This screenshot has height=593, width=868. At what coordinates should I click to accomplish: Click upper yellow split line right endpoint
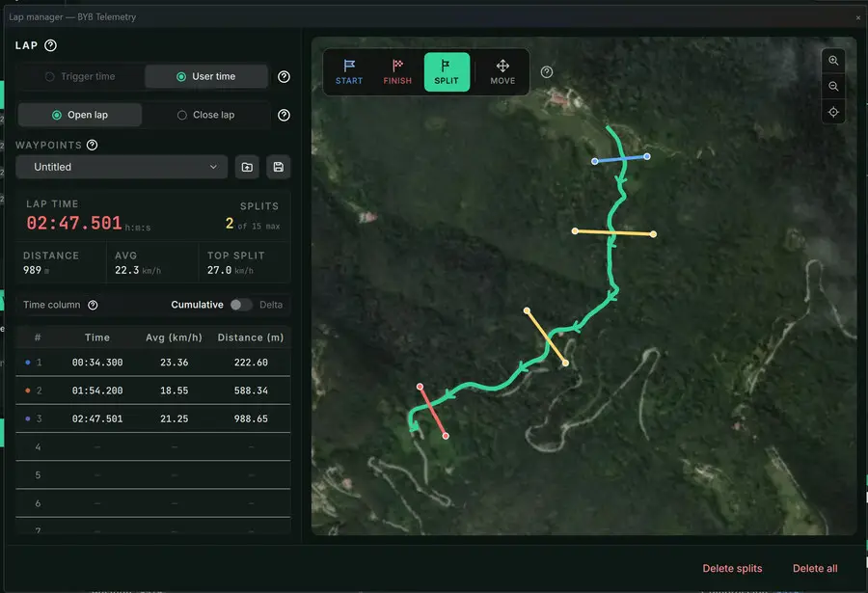[653, 234]
